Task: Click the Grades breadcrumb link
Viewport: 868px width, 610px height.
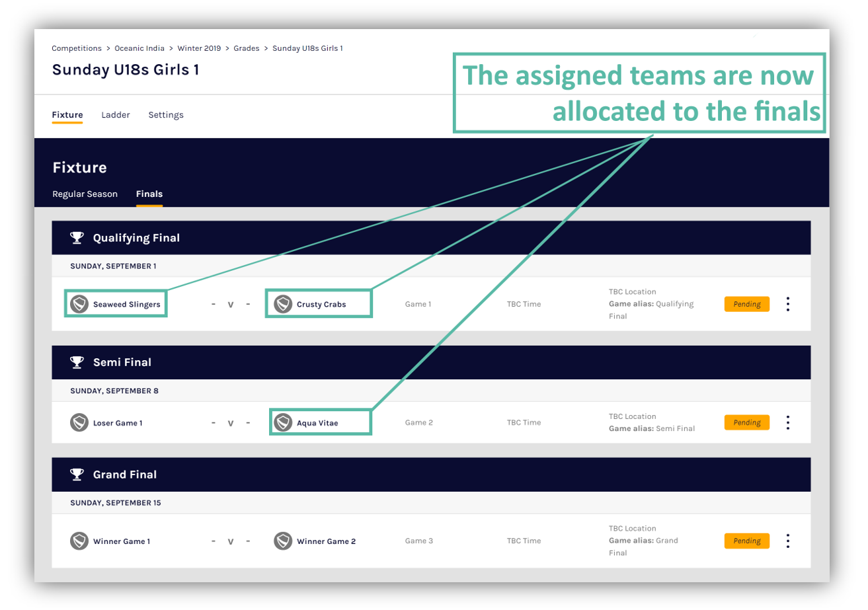Action: click(x=247, y=48)
